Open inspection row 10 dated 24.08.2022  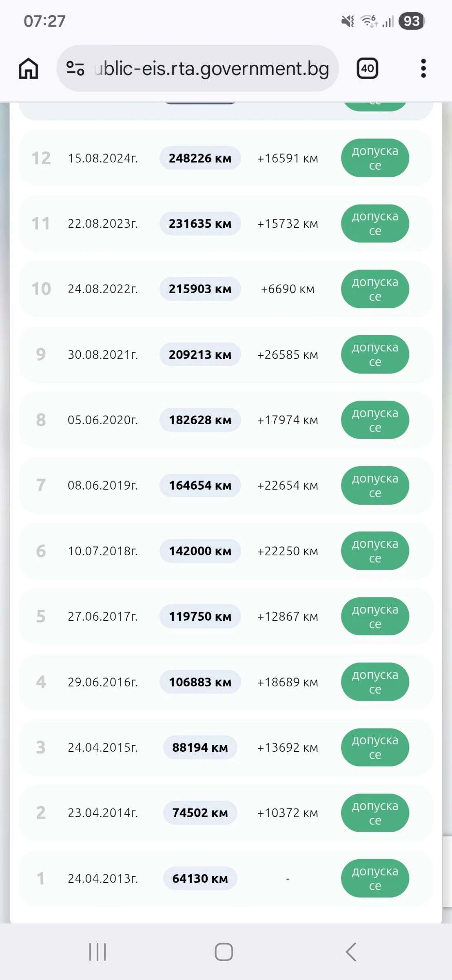pos(226,289)
